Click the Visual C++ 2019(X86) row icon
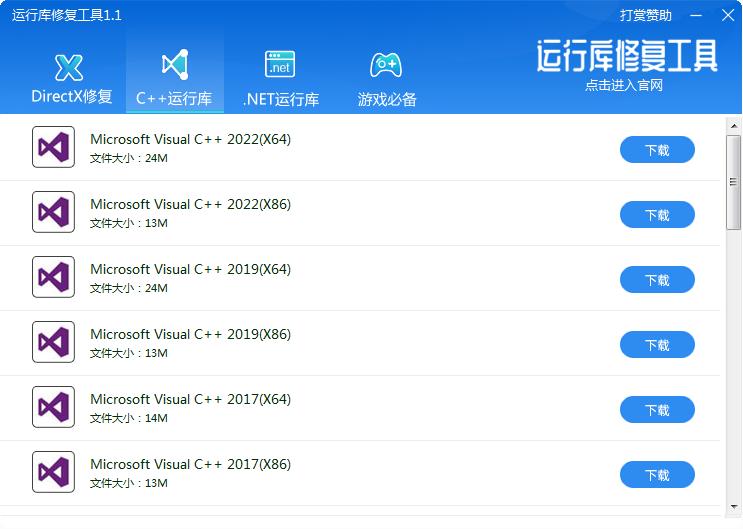The image size is (743, 529). coord(54,342)
